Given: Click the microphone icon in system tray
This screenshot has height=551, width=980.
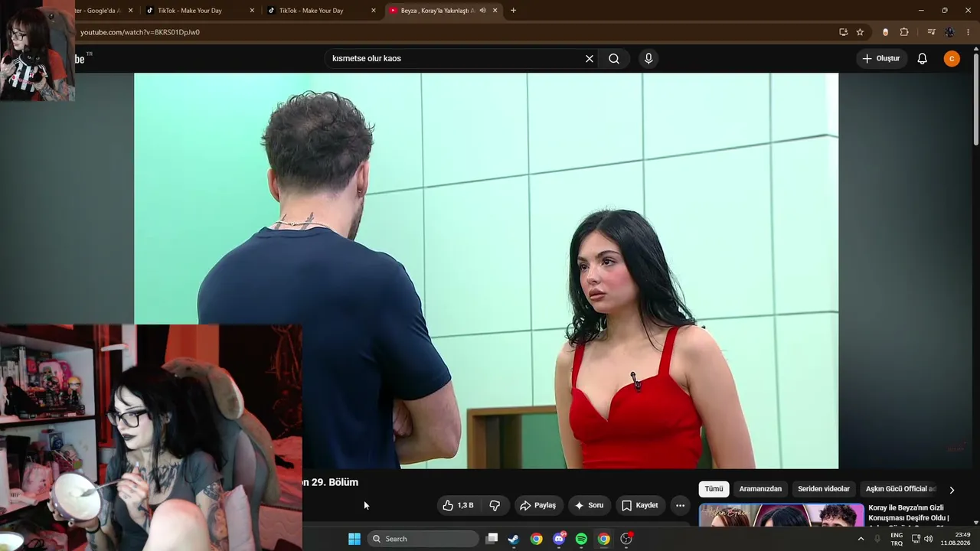Looking at the screenshot, I should [x=877, y=539].
